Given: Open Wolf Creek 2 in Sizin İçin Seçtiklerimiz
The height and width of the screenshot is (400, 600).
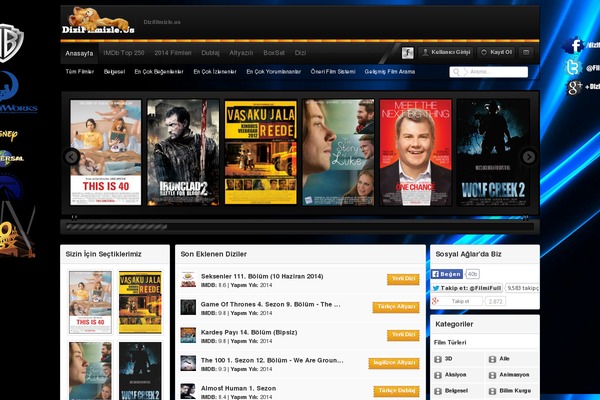Looking at the screenshot, I should click(x=140, y=371).
